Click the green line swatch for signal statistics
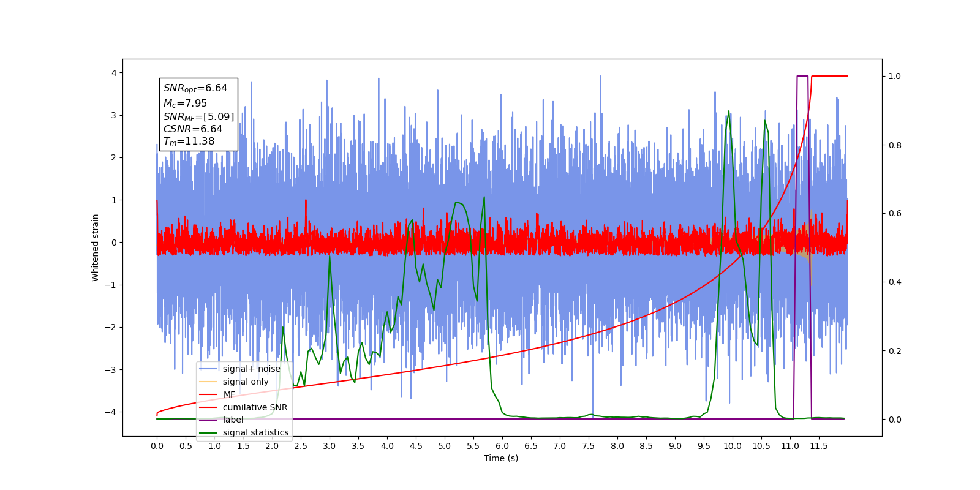 coord(208,432)
